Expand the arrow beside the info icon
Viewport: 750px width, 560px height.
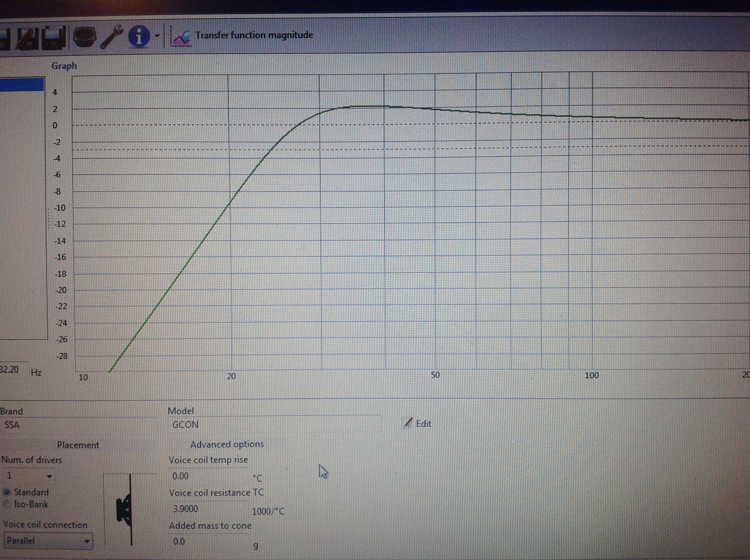[x=157, y=35]
